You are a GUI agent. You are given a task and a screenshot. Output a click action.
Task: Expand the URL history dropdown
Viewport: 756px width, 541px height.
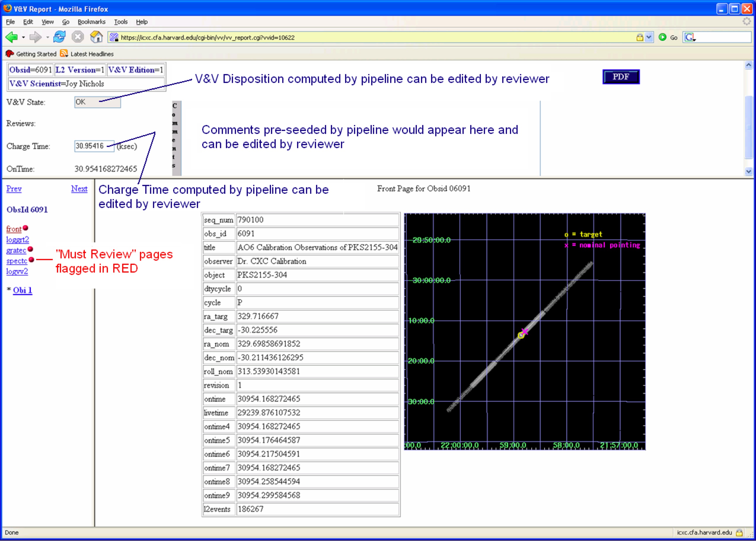tap(649, 37)
